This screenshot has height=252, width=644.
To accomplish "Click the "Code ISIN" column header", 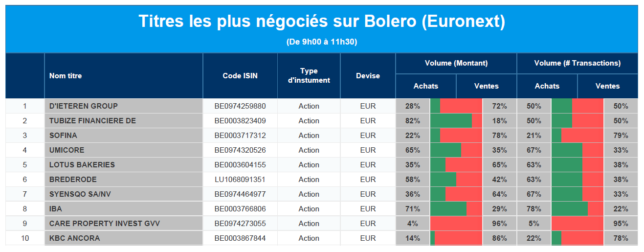I will point(240,76).
